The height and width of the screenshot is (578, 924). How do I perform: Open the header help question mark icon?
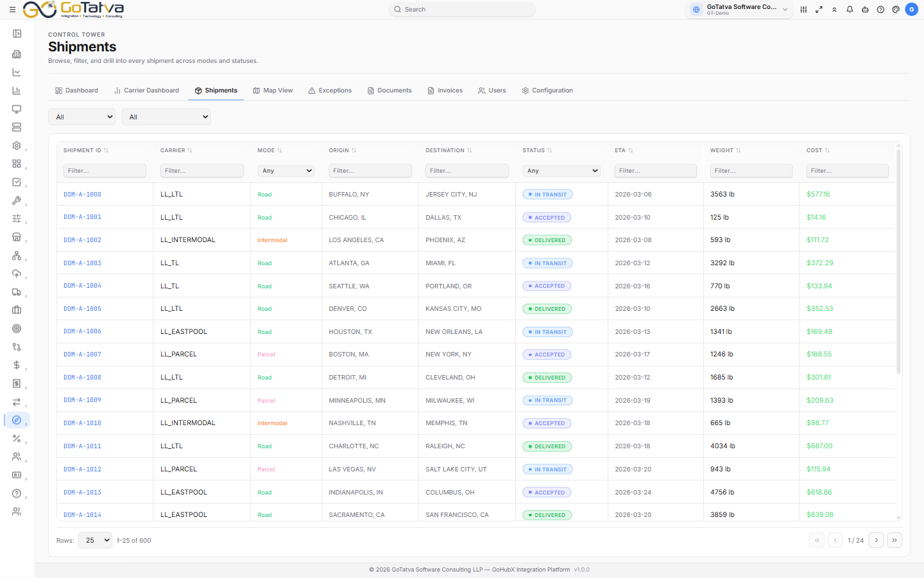[880, 10]
